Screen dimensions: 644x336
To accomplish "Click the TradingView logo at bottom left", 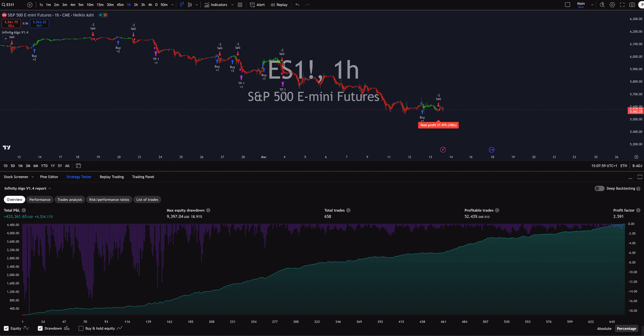I will pos(7,147).
